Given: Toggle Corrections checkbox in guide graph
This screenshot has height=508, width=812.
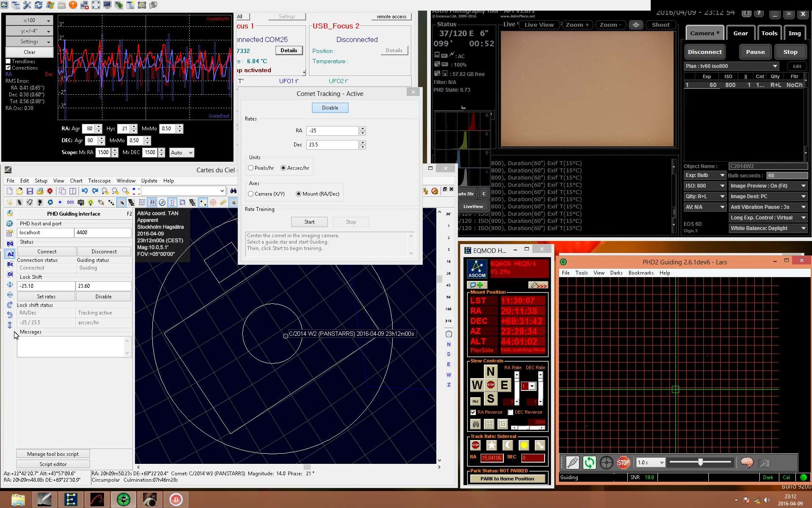Looking at the screenshot, I should click(x=8, y=67).
